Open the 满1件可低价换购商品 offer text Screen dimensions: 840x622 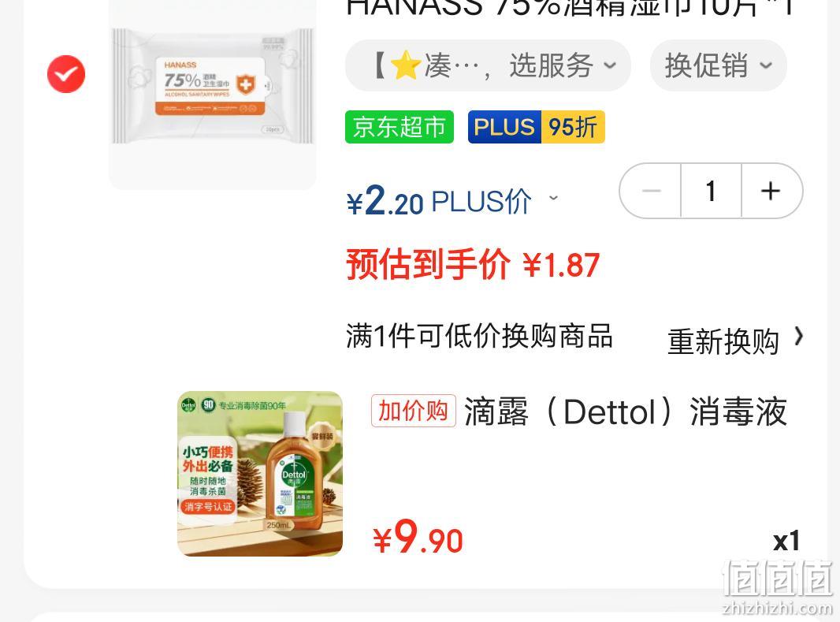tap(479, 337)
